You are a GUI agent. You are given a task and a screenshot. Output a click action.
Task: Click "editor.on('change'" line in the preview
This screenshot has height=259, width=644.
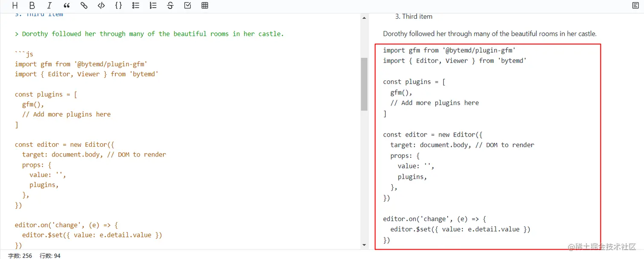[434, 219]
